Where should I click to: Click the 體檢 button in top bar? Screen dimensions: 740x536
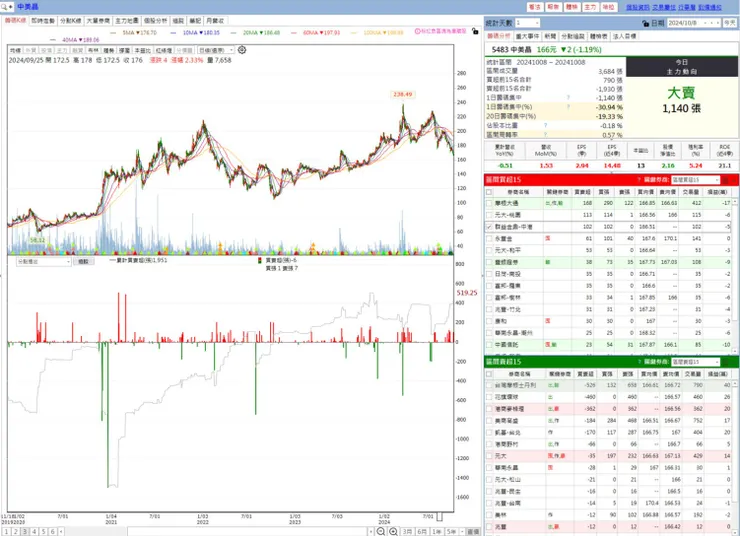point(572,7)
